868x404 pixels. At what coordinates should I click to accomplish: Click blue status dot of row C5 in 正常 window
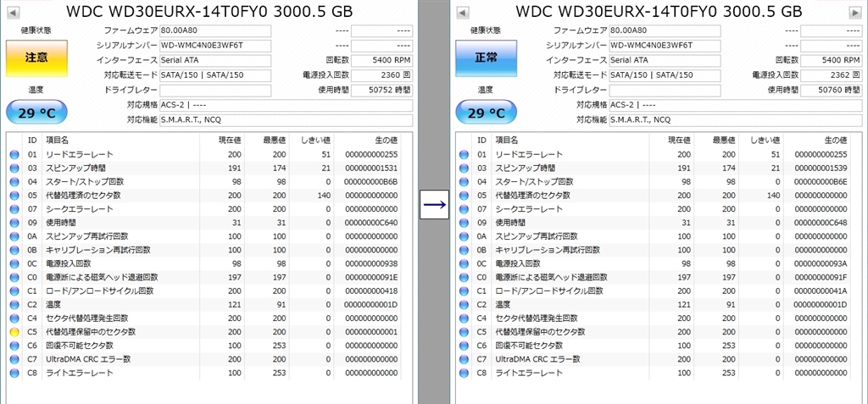pos(464,332)
